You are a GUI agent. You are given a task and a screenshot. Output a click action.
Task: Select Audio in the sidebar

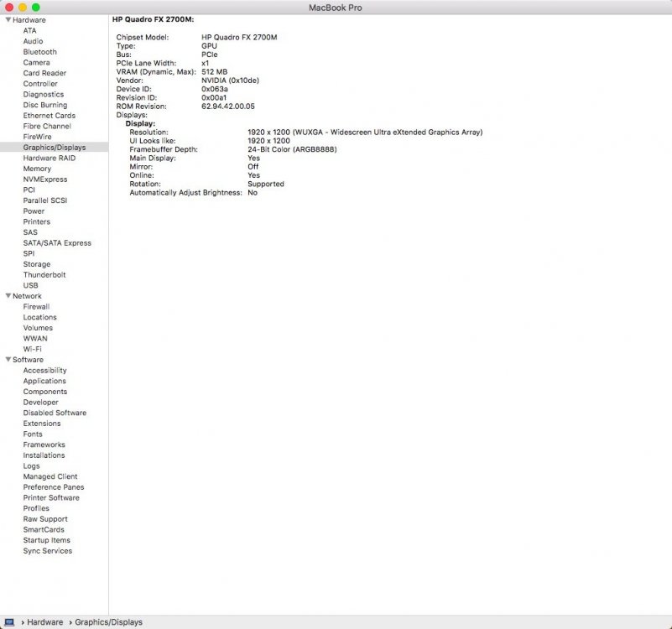pos(33,41)
